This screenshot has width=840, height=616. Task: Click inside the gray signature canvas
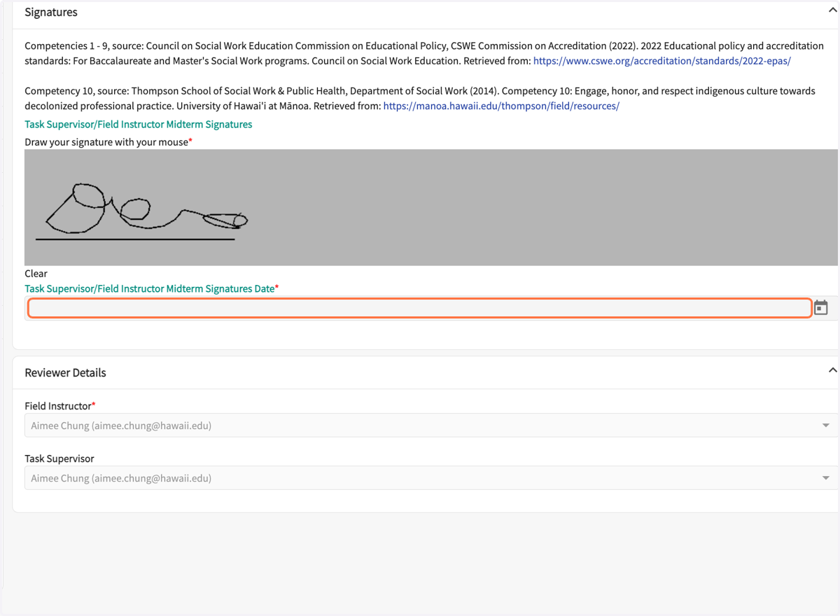(431, 207)
